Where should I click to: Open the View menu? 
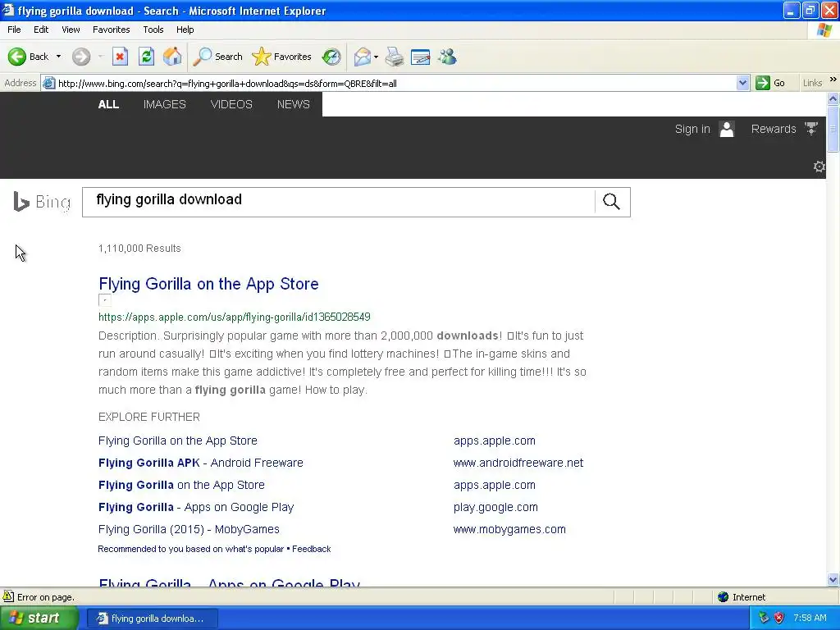pos(71,30)
